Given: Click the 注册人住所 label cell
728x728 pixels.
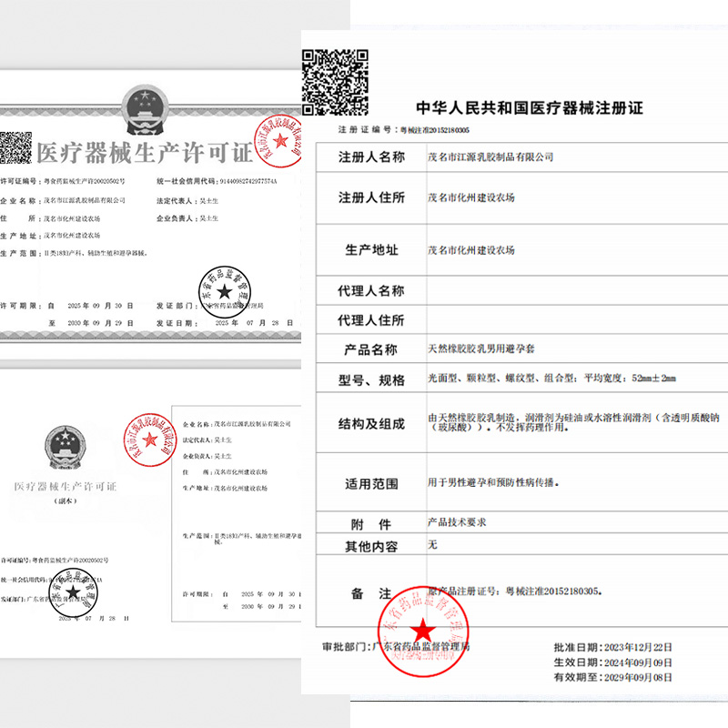Looking at the screenshot, I should [371, 197].
